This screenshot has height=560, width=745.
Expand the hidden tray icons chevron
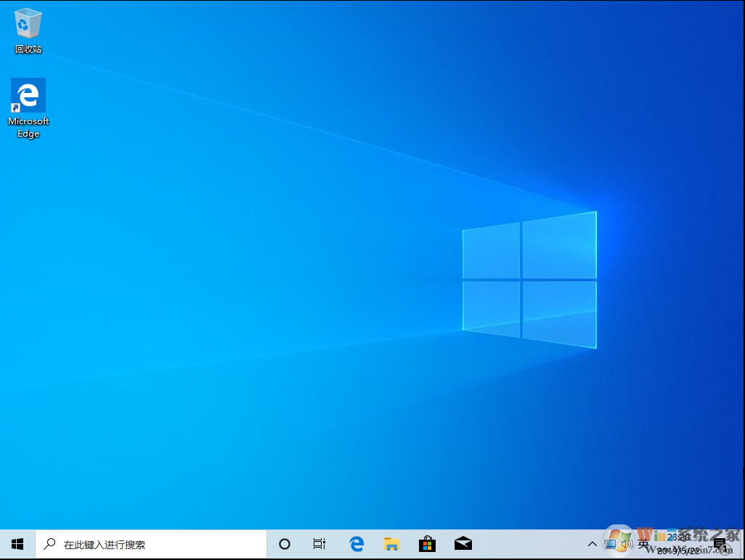point(593,543)
